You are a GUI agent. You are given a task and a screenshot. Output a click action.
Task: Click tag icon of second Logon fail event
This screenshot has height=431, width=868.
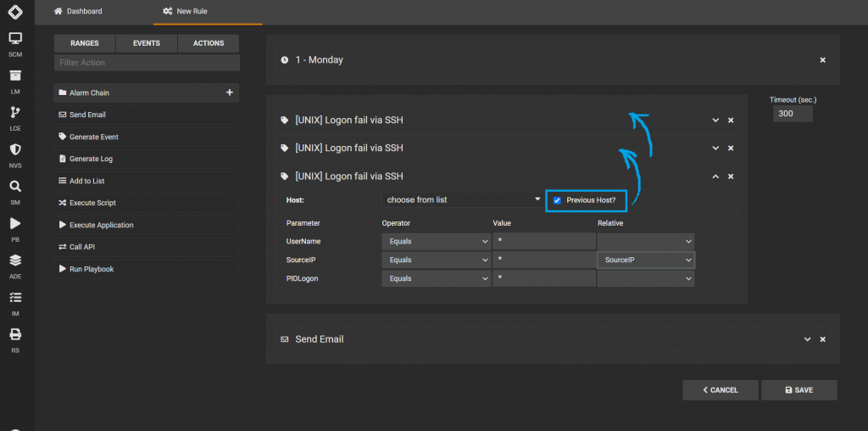[285, 148]
